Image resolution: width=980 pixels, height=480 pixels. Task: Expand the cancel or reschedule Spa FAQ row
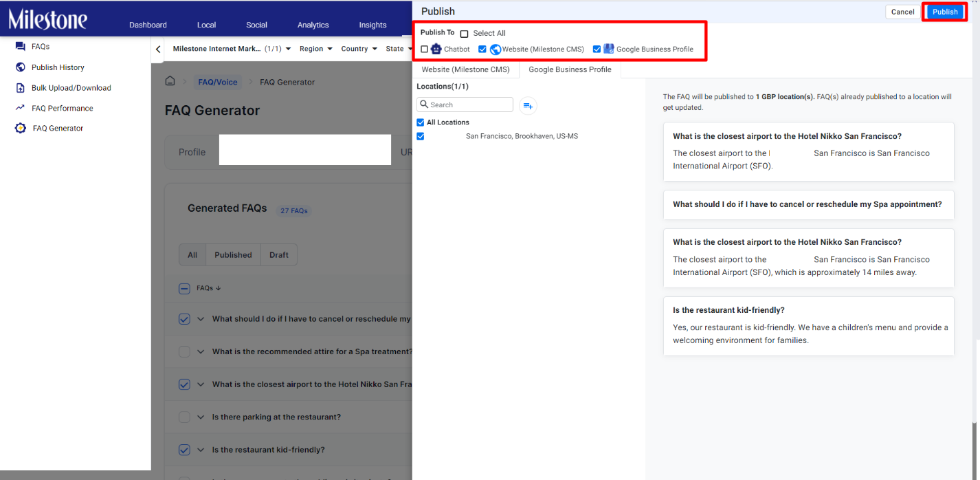(x=201, y=319)
